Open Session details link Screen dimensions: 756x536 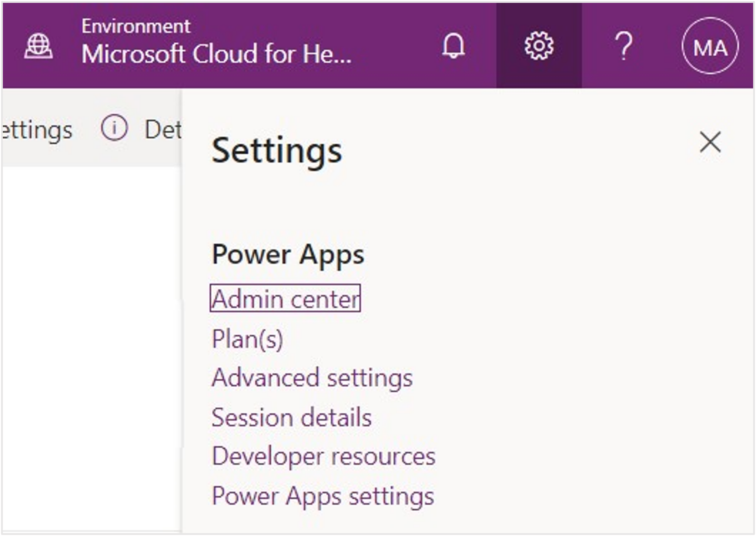[x=291, y=417]
